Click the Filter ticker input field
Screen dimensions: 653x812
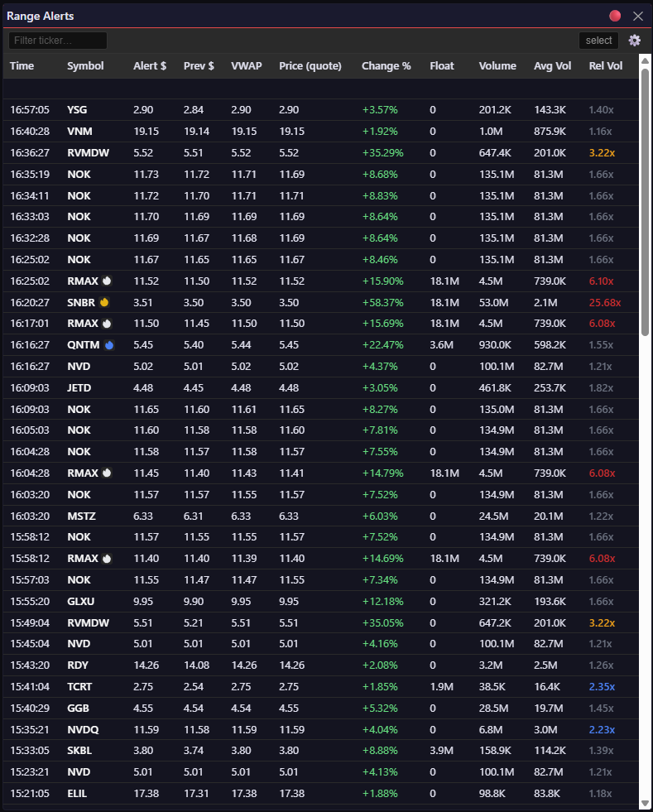[58, 41]
